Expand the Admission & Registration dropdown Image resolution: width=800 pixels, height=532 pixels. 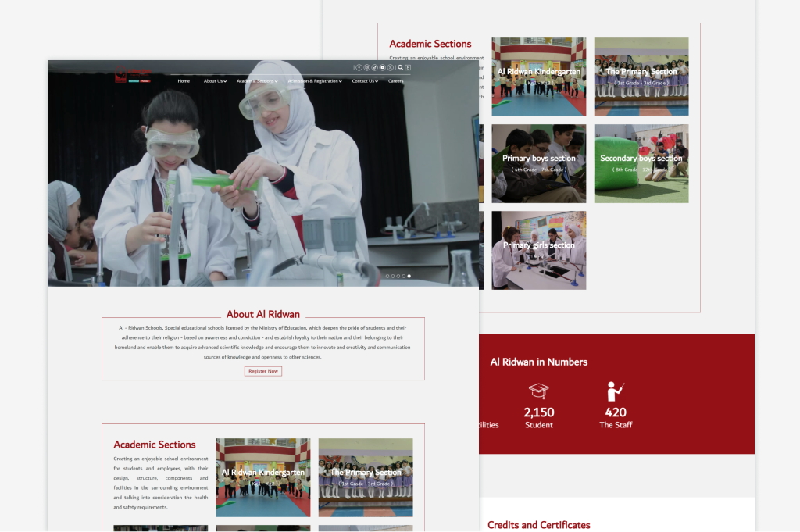(315, 81)
